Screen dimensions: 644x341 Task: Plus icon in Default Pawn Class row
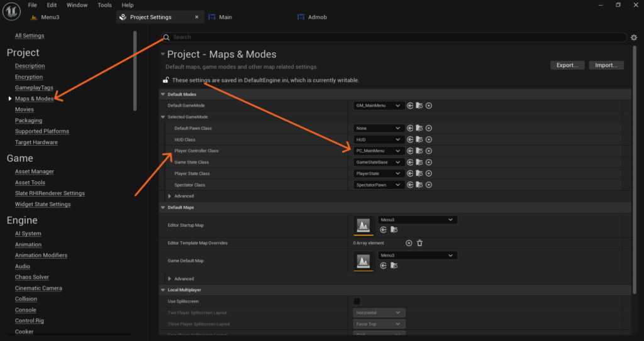(x=429, y=129)
